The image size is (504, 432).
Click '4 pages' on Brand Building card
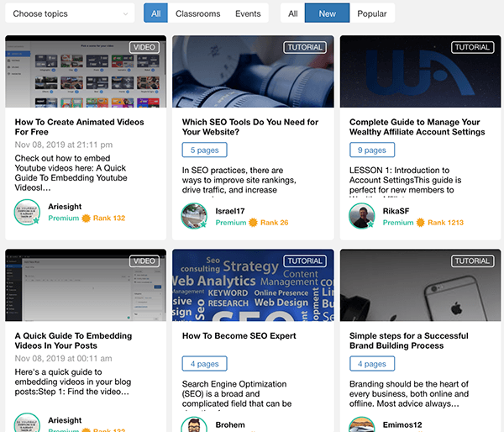coord(372,363)
